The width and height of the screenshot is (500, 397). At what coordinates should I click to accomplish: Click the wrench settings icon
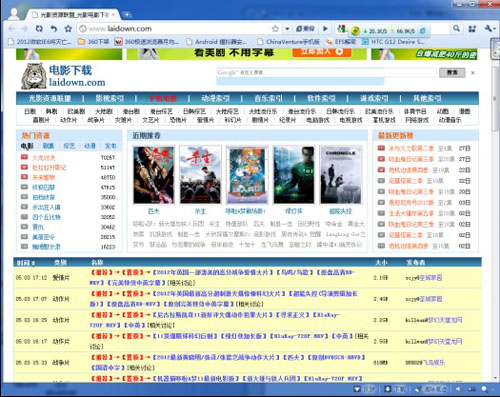click(489, 29)
